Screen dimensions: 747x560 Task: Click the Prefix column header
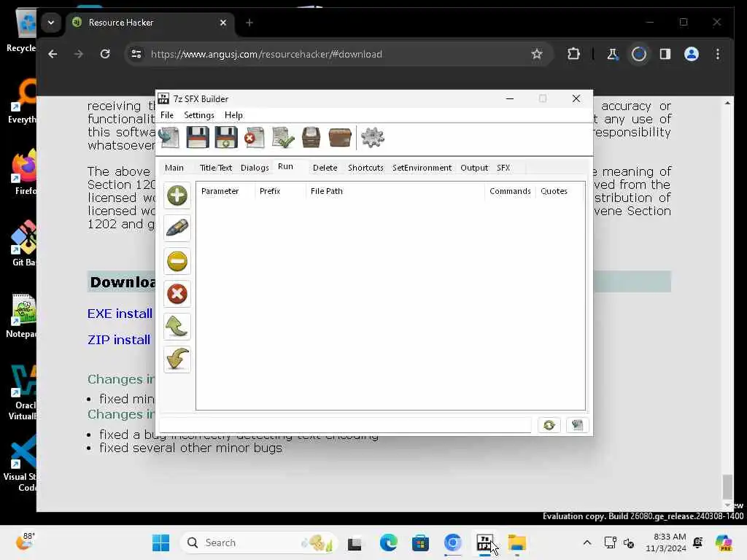(x=280, y=191)
